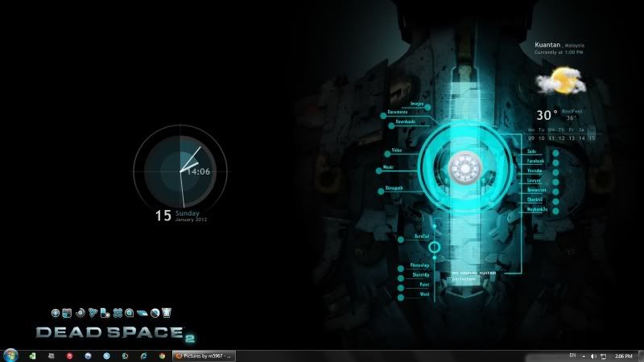This screenshot has width=644, height=362.
Task: Open the Lowyat web shortcut
Action: tap(534, 180)
